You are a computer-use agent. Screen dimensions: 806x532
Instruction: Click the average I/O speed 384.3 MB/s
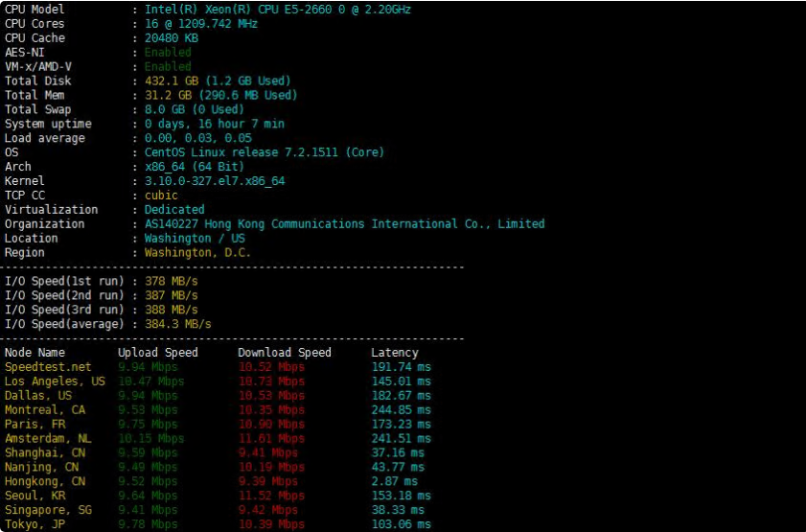(x=178, y=324)
